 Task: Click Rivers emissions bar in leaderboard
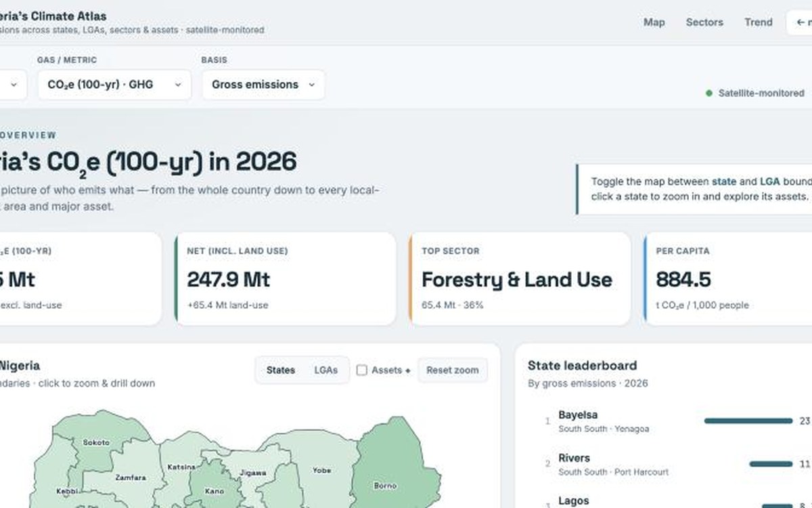(x=771, y=464)
